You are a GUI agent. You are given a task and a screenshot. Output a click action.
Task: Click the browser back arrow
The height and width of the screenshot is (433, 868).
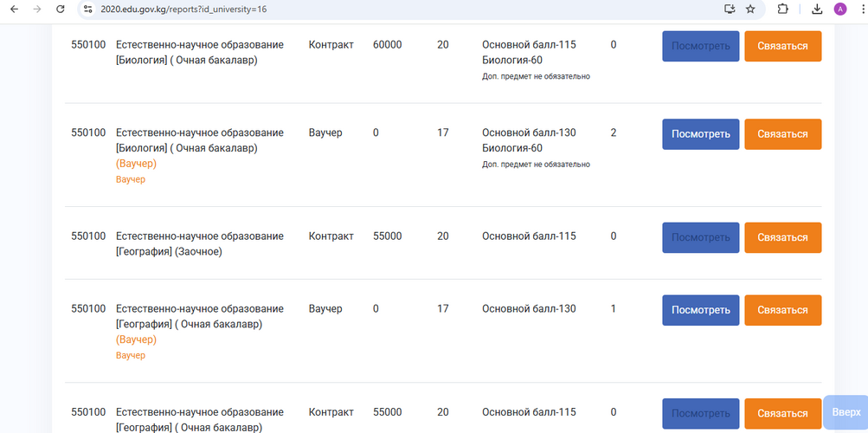(14, 9)
